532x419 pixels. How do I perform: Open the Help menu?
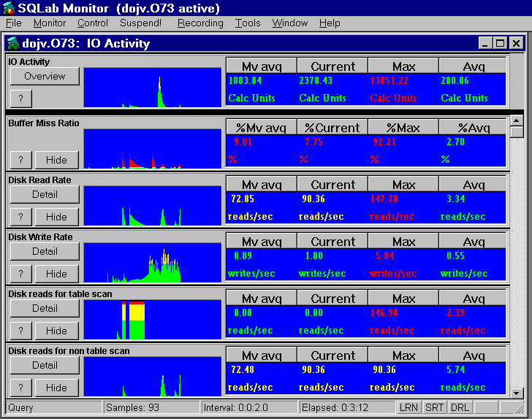pos(330,23)
